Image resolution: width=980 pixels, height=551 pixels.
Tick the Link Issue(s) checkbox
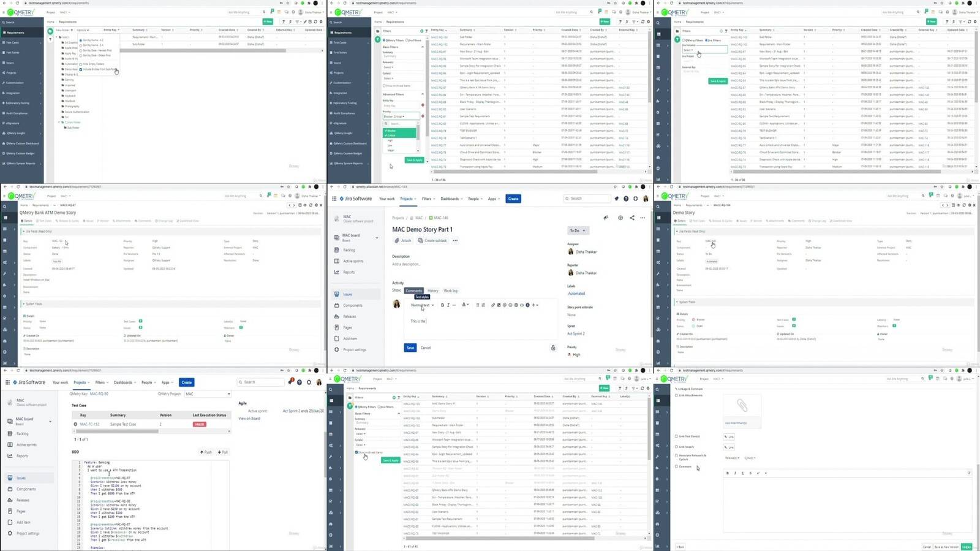click(676, 447)
